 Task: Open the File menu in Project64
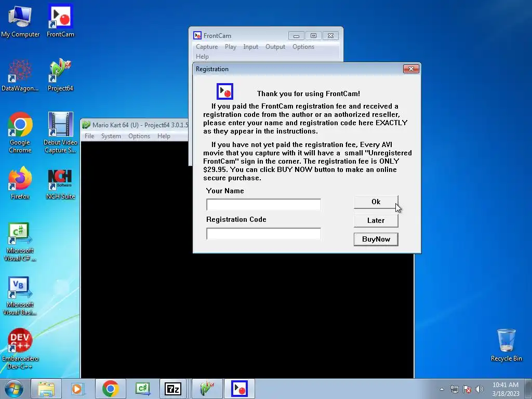click(x=89, y=136)
